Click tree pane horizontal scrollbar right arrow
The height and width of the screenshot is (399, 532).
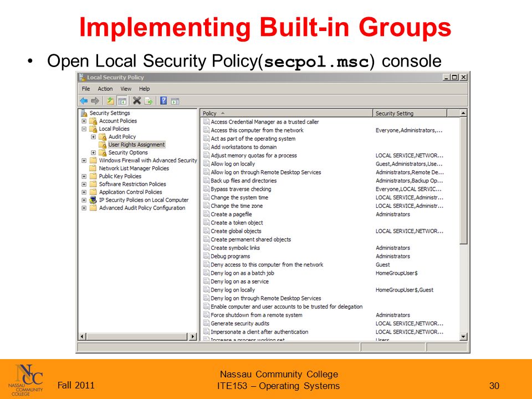(x=193, y=336)
